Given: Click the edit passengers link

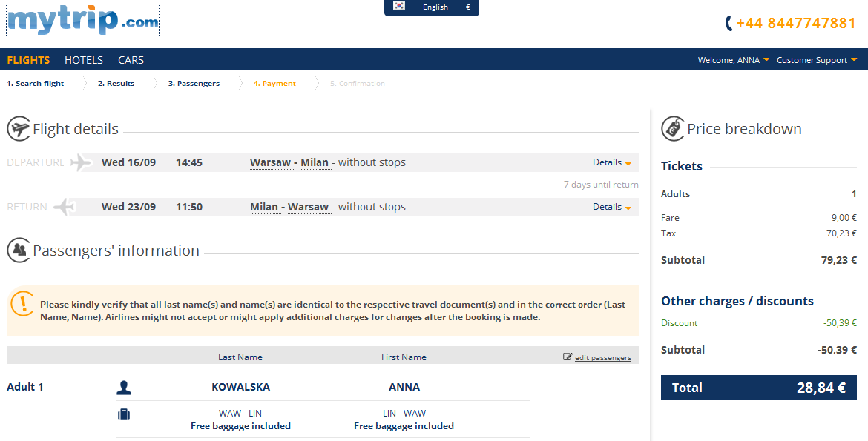Looking at the screenshot, I should pyautogui.click(x=603, y=357).
